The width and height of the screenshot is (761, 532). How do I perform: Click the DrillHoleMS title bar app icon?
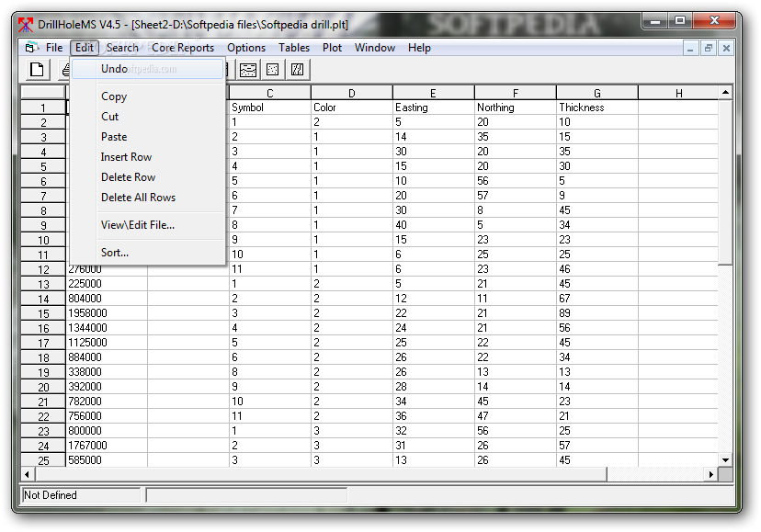pyautogui.click(x=26, y=24)
